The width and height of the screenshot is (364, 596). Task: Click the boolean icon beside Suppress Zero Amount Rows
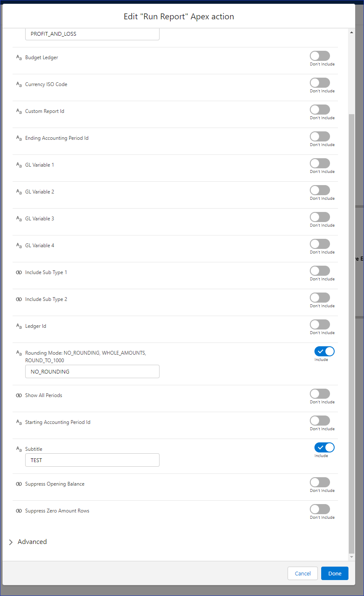(x=19, y=511)
